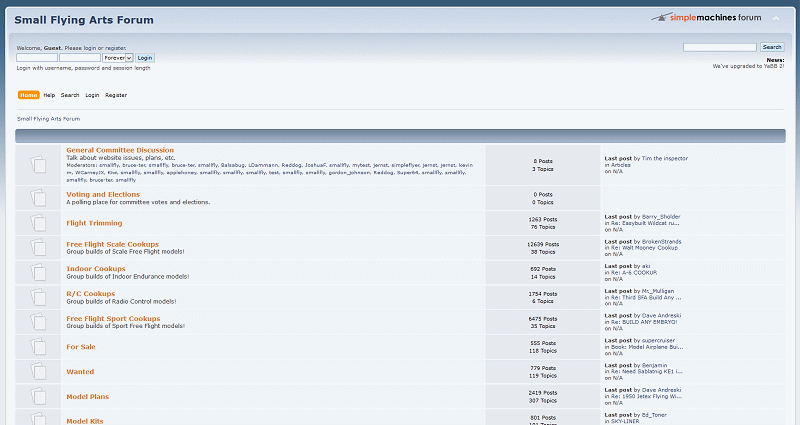Click the Login button next to session dropdown
Viewport: 800px width, 425px height.
[145, 58]
